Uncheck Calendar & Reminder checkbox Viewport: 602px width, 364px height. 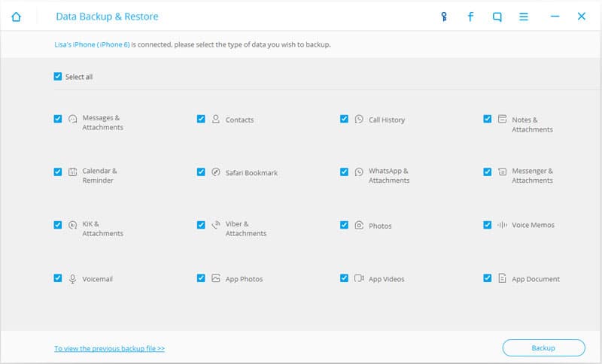pos(58,171)
